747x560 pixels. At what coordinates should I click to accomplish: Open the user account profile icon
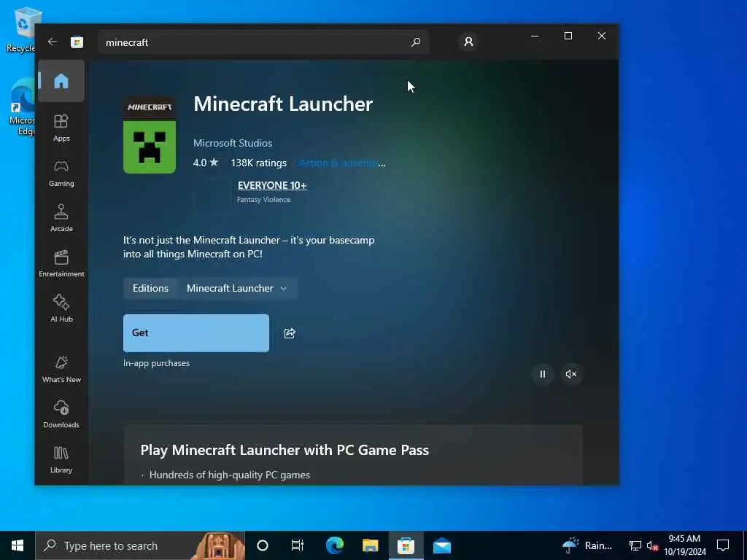[x=468, y=42]
